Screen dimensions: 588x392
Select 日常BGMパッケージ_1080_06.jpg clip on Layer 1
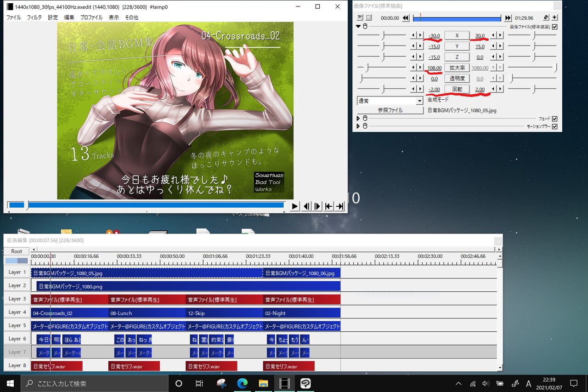pos(302,273)
